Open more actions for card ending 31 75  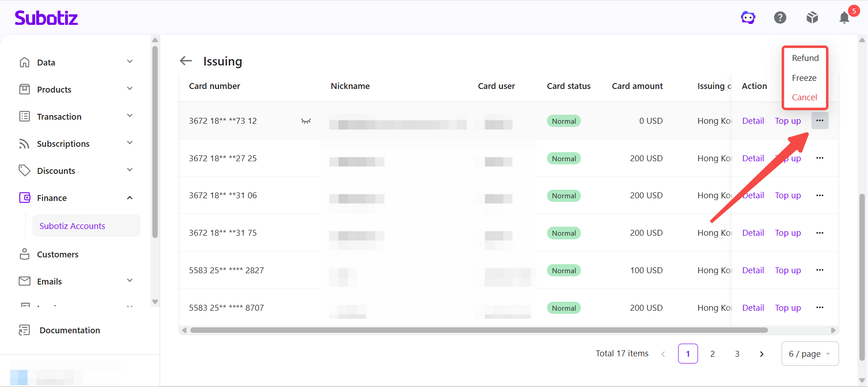(x=820, y=233)
